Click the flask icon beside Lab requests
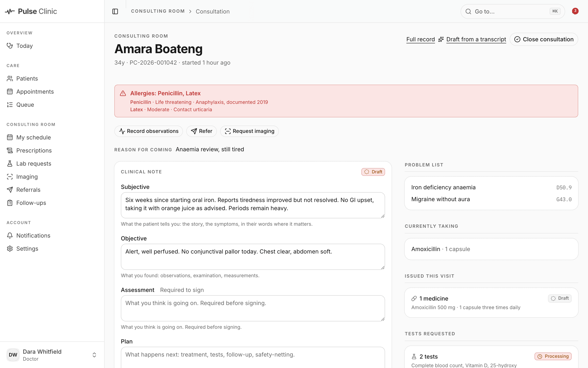 click(10, 164)
